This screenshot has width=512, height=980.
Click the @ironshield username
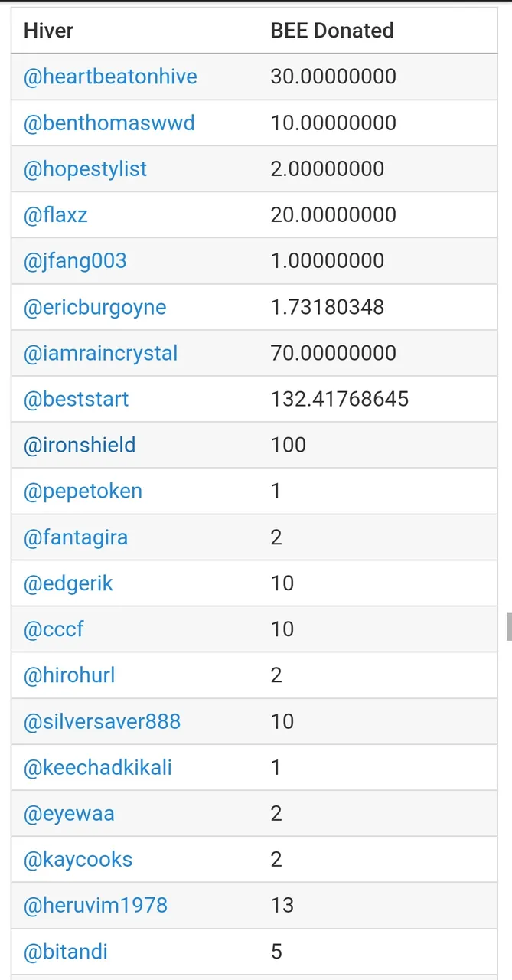[80, 445]
